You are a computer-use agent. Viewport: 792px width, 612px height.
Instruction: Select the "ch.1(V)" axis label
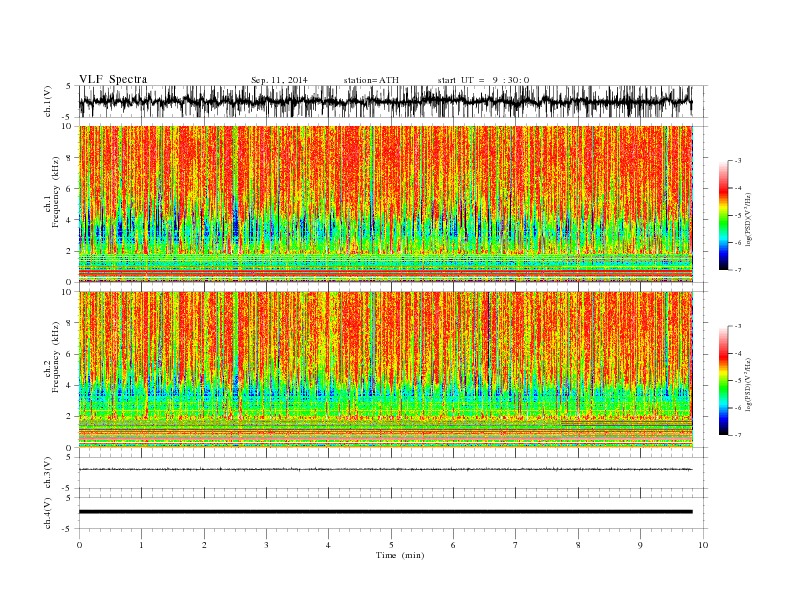[x=48, y=101]
